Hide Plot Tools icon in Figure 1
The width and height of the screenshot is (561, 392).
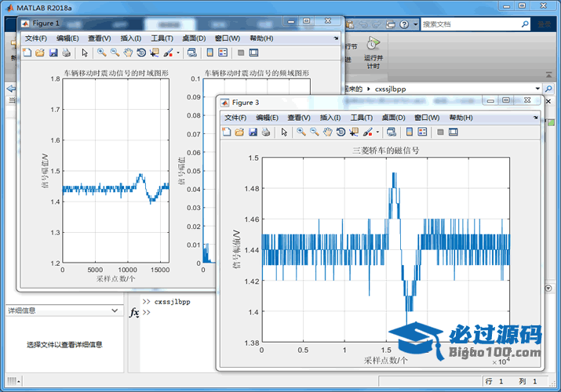coord(241,53)
